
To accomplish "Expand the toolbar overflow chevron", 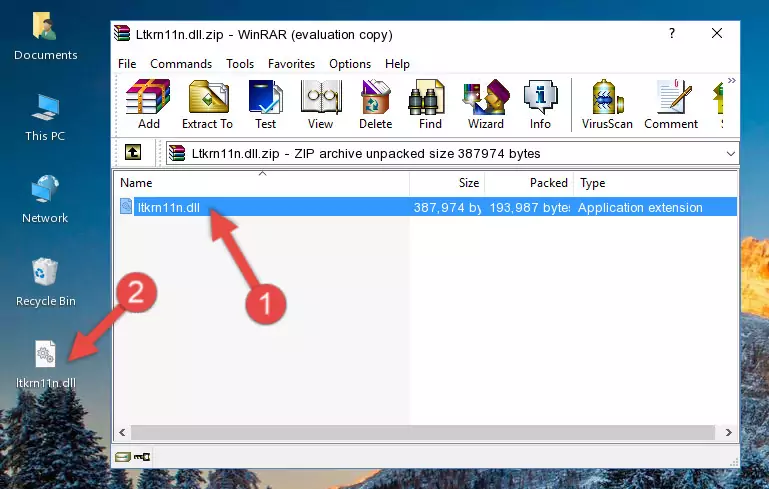I will click(x=731, y=80).
